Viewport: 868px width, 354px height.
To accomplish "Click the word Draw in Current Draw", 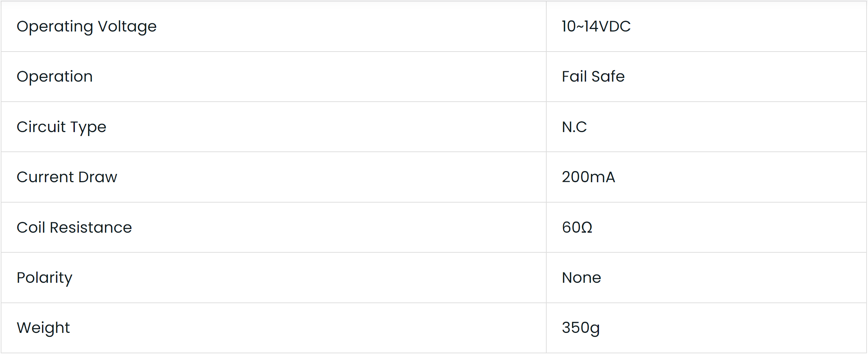I will click(x=97, y=177).
